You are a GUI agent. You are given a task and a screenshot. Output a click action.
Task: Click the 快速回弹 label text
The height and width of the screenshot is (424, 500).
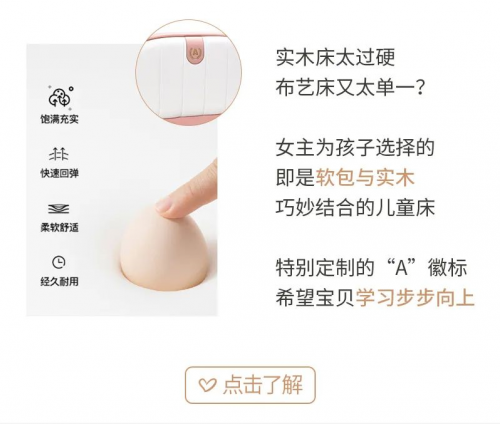(59, 173)
